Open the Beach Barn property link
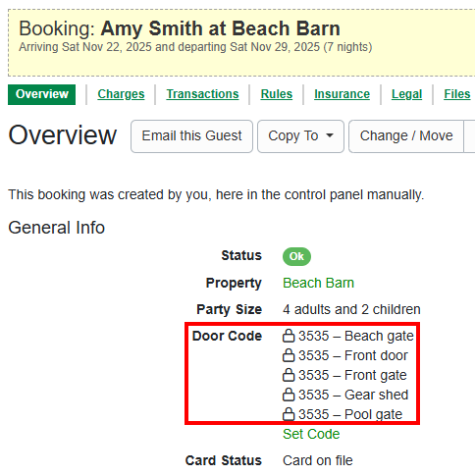The width and height of the screenshot is (475, 476). 318,283
